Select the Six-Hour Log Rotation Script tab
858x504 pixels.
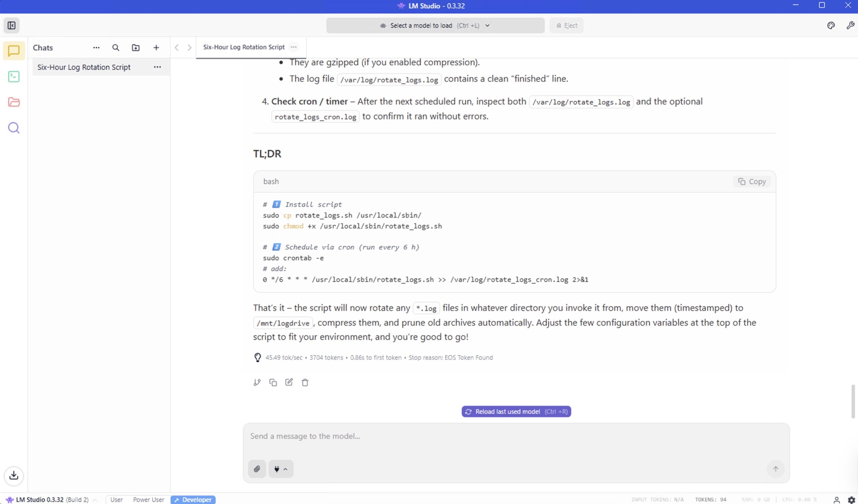point(244,47)
